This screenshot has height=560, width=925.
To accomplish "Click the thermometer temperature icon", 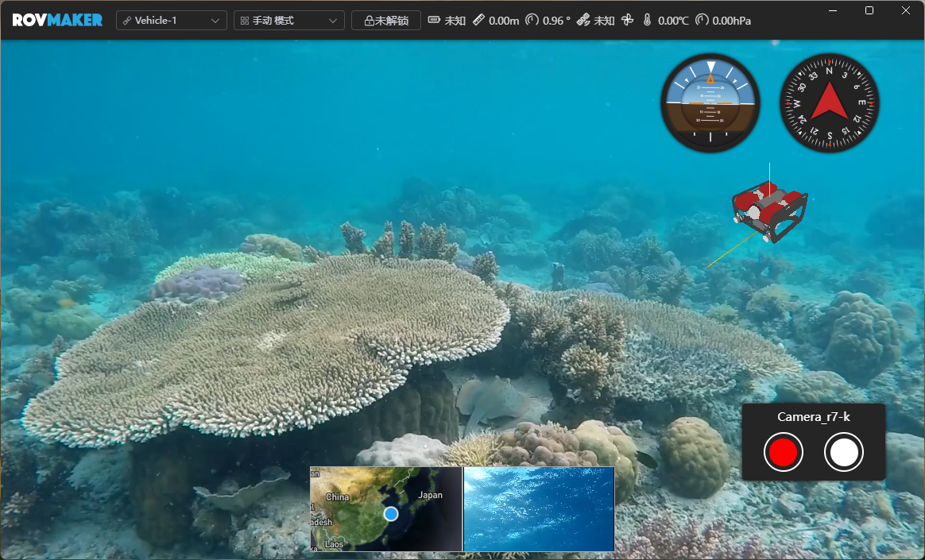I will (647, 21).
